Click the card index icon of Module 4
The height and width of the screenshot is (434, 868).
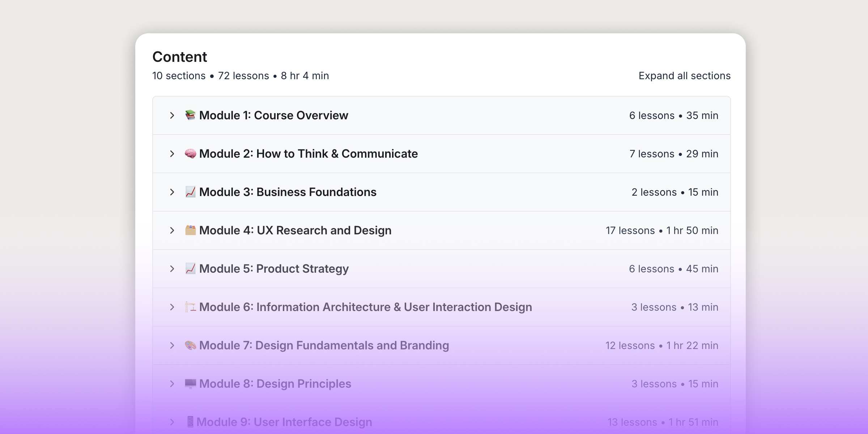coord(190,230)
